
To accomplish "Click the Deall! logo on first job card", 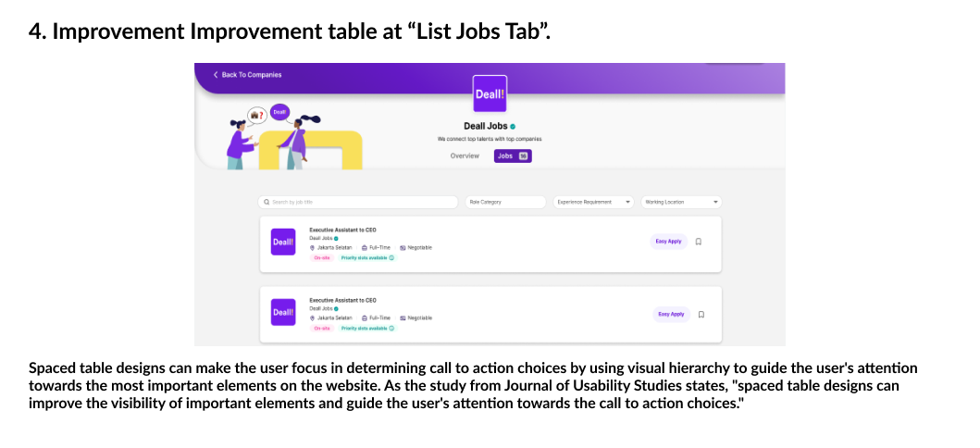I will click(x=282, y=242).
